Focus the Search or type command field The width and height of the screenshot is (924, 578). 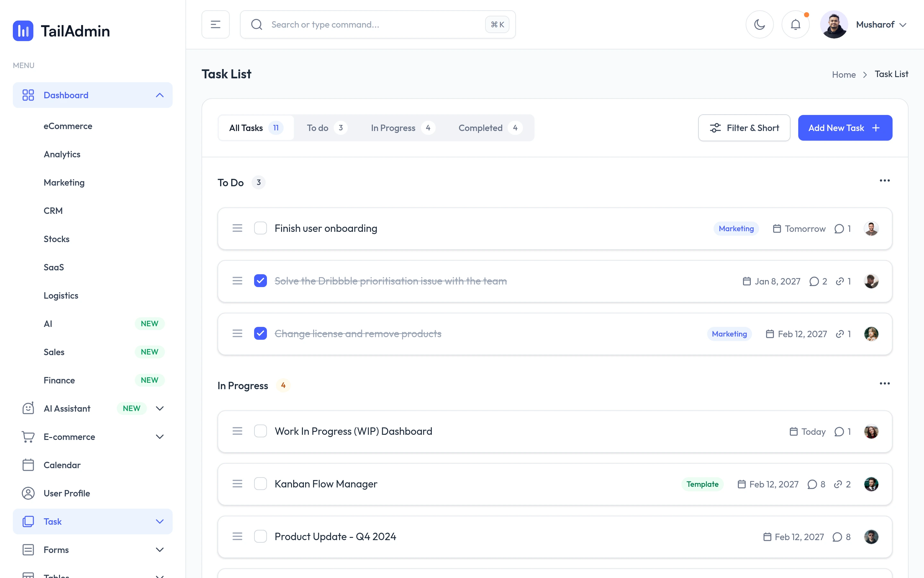378,24
